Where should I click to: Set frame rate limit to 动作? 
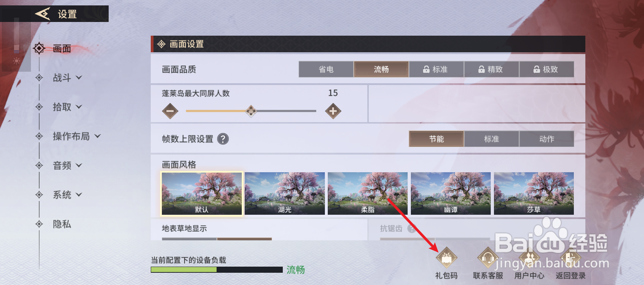[x=547, y=139]
